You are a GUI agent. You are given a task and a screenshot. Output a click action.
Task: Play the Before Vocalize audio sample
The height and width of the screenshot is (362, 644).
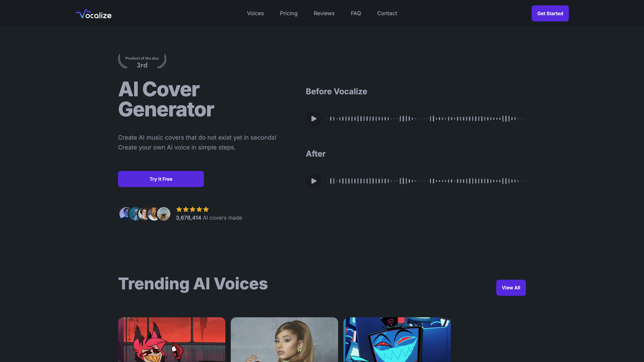(x=314, y=118)
